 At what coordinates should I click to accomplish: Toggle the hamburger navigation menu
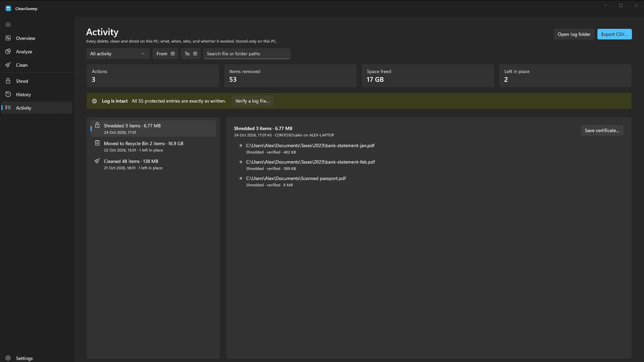[x=8, y=24]
